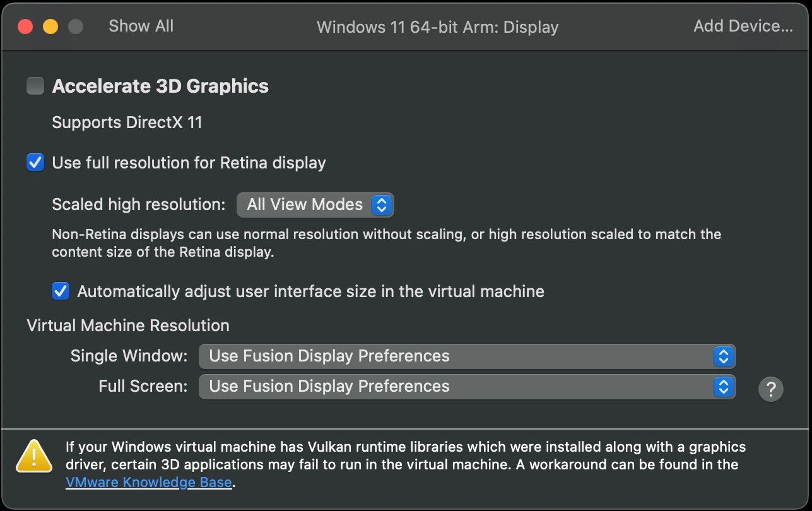This screenshot has height=511, width=812.
Task: Disable Automatically adjust user interface size checkbox
Action: 61,291
